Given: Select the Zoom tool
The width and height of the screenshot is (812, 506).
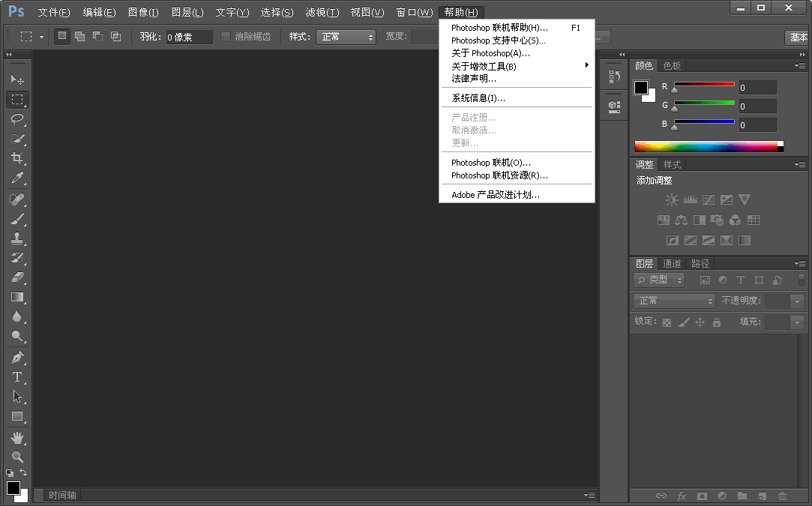Looking at the screenshot, I should (17, 457).
